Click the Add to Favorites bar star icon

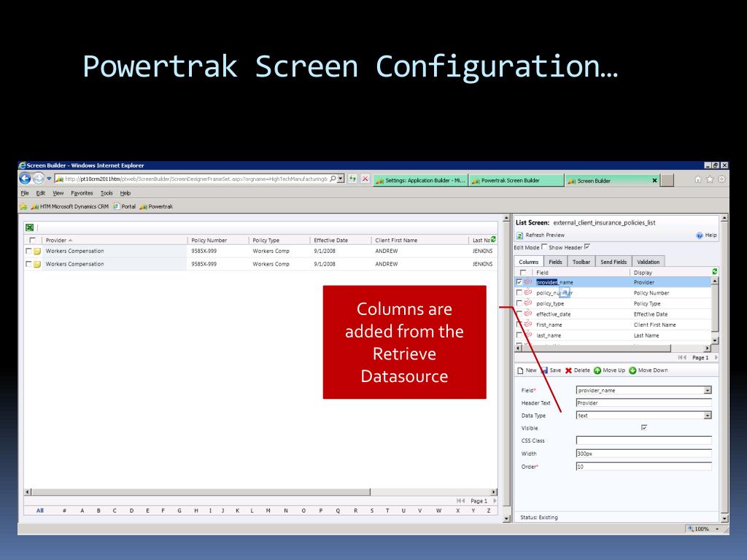pos(23,206)
